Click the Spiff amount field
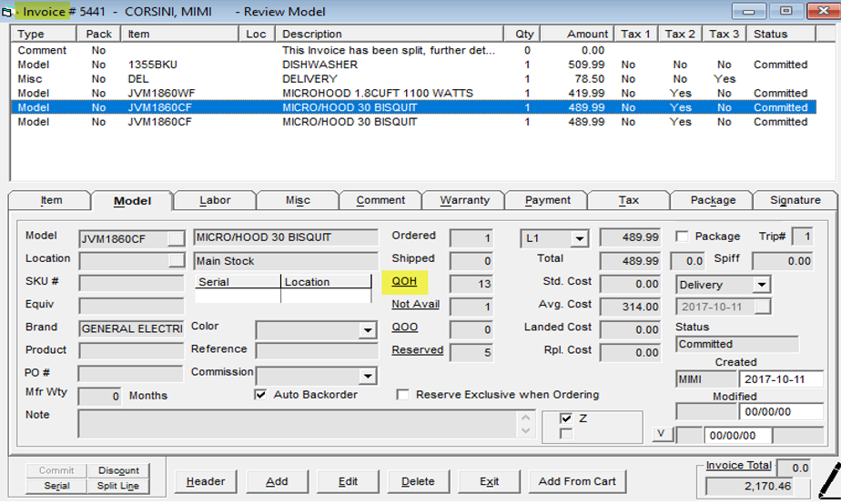The image size is (841, 504). pyautogui.click(x=784, y=261)
